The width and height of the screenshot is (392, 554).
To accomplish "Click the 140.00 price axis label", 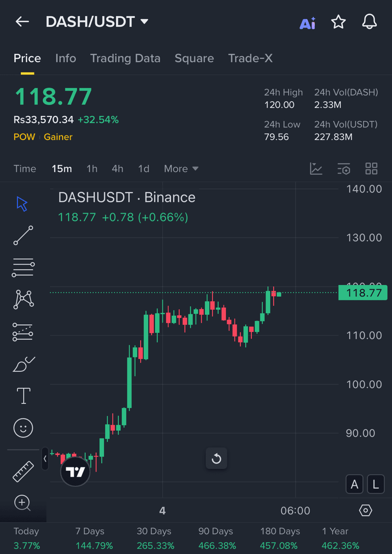I will (x=364, y=189).
